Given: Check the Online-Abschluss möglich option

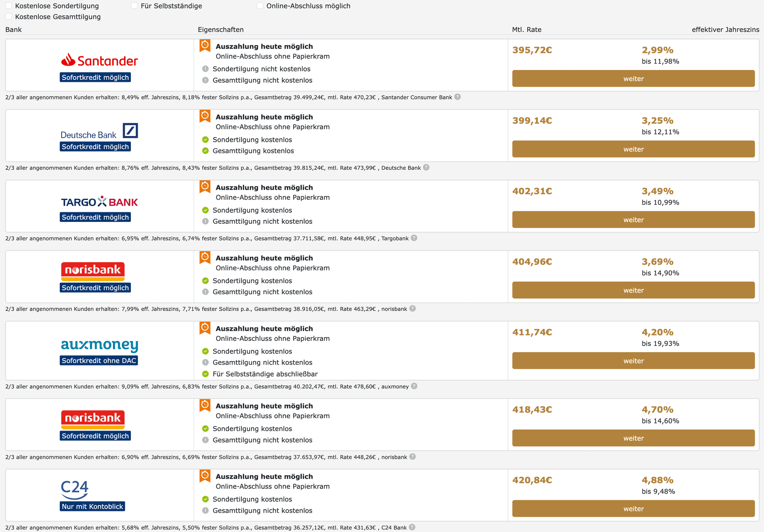Looking at the screenshot, I should pyautogui.click(x=260, y=6).
